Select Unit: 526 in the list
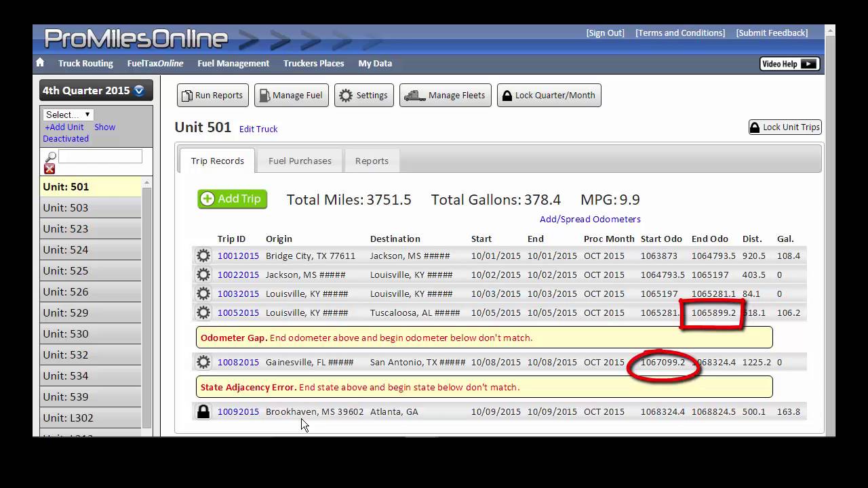This screenshot has width=868, height=488. click(x=90, y=291)
